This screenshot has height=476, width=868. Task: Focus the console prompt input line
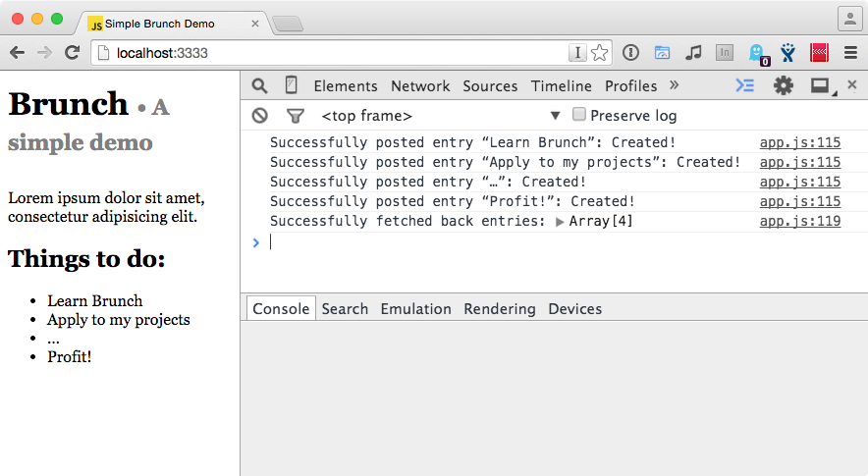point(565,242)
